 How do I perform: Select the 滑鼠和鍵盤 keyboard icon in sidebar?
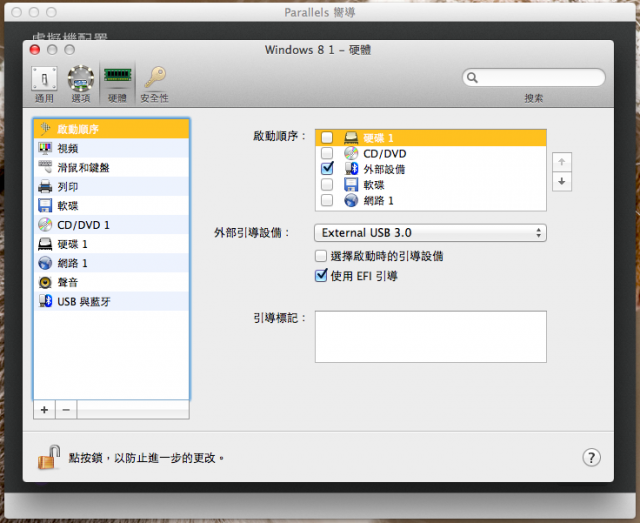click(x=45, y=167)
